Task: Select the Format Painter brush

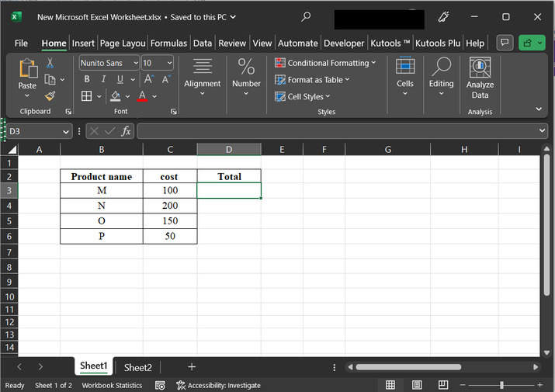Action: [x=50, y=95]
